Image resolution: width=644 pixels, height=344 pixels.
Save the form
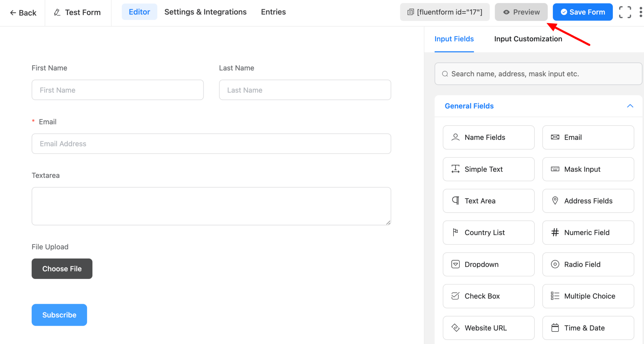pyautogui.click(x=582, y=12)
